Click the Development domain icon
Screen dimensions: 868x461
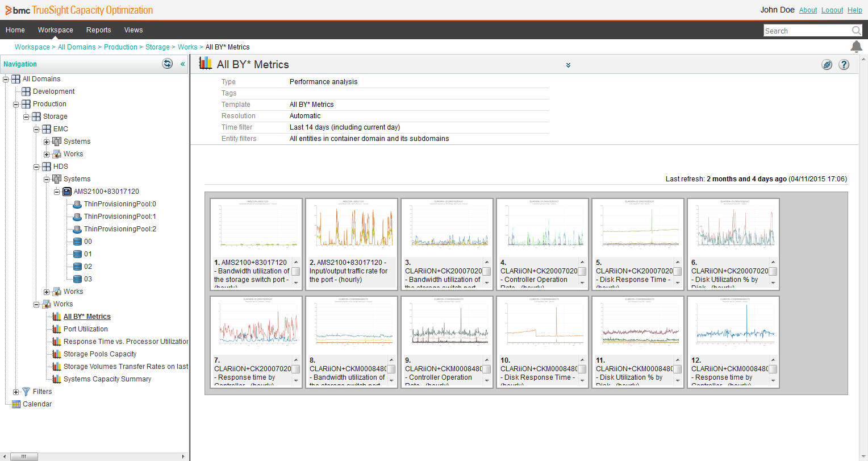[26, 92]
